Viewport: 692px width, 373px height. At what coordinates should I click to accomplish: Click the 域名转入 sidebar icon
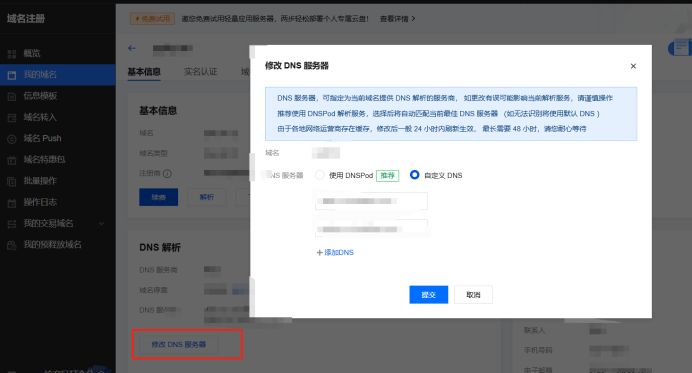click(12, 118)
